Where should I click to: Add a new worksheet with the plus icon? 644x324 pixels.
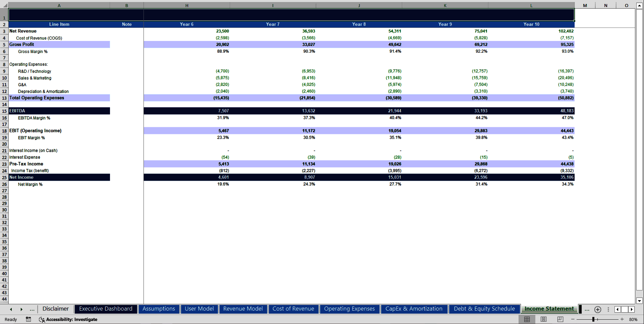pos(597,309)
